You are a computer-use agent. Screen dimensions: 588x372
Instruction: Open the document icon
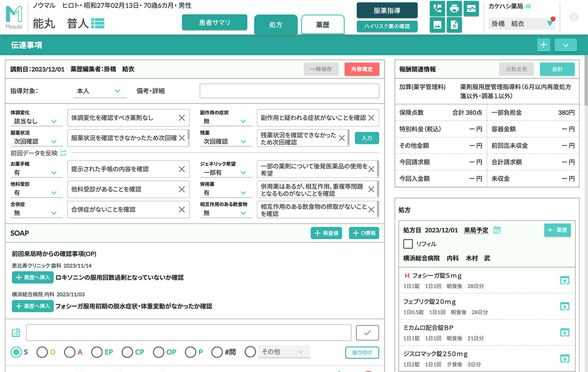coord(454,25)
